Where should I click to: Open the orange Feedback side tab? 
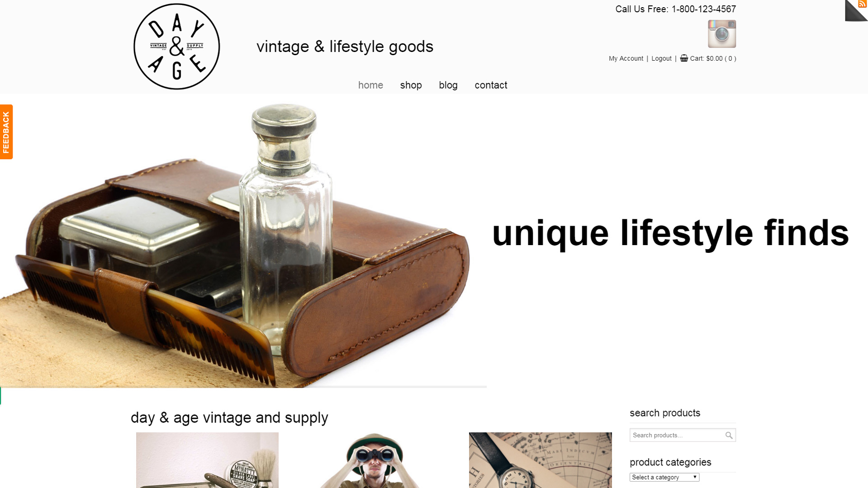click(6, 132)
